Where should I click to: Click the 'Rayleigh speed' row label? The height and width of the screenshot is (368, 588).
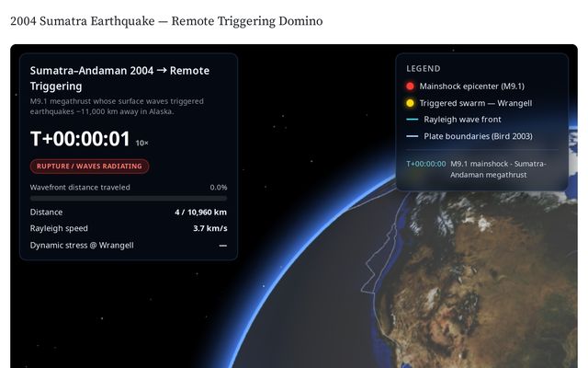pos(59,228)
